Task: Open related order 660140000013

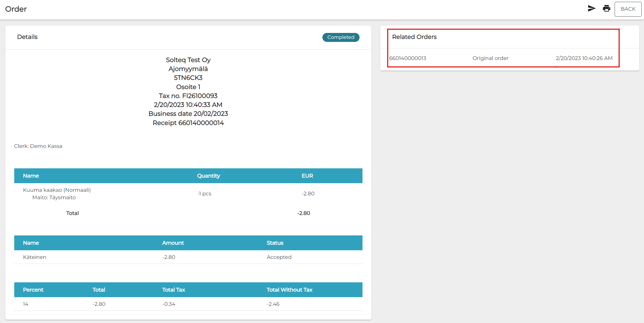Action: click(x=408, y=58)
